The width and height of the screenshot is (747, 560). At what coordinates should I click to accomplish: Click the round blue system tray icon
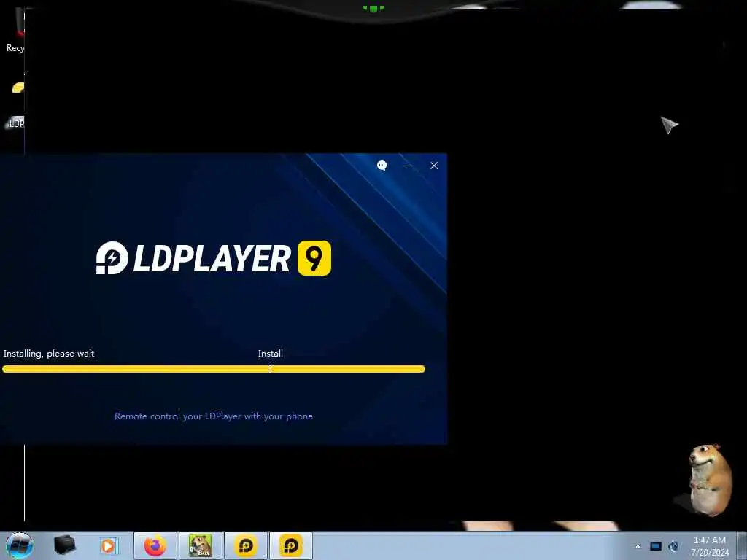[x=673, y=546]
